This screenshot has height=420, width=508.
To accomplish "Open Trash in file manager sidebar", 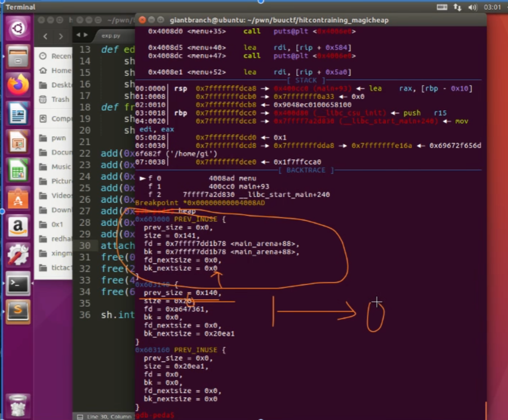I will click(x=60, y=99).
